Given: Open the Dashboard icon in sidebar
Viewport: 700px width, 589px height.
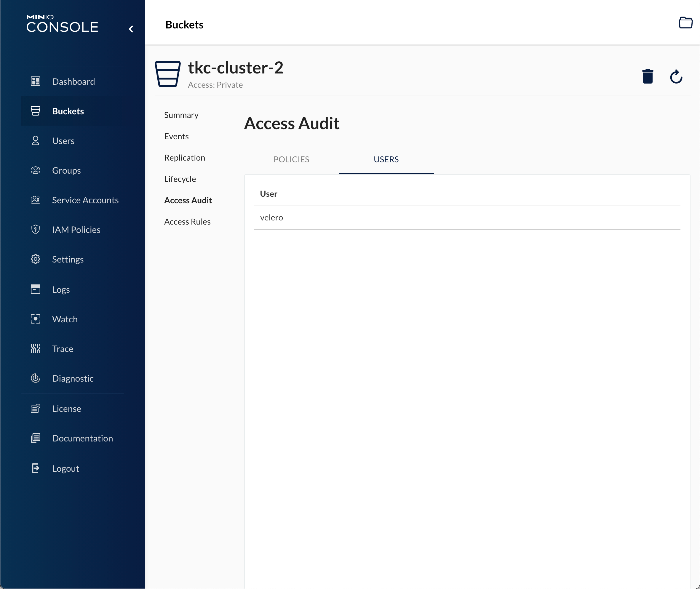Looking at the screenshot, I should pyautogui.click(x=35, y=81).
